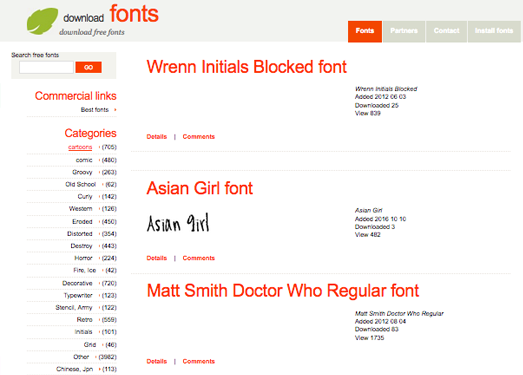The width and height of the screenshot is (523, 375).
Task: Open Details for Wrenn Initials Blocked
Action: [x=157, y=137]
